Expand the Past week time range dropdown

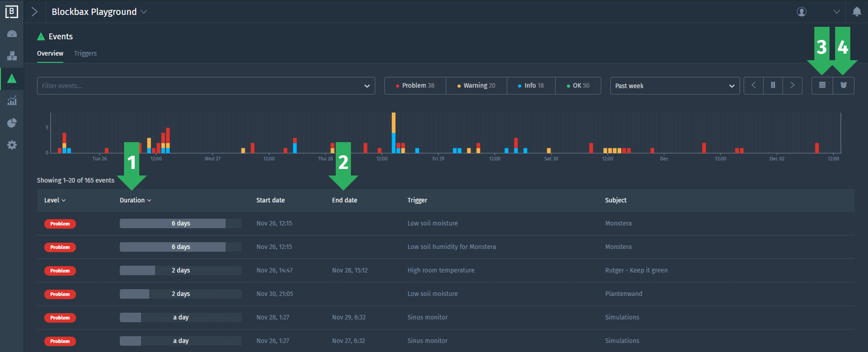[x=674, y=85]
